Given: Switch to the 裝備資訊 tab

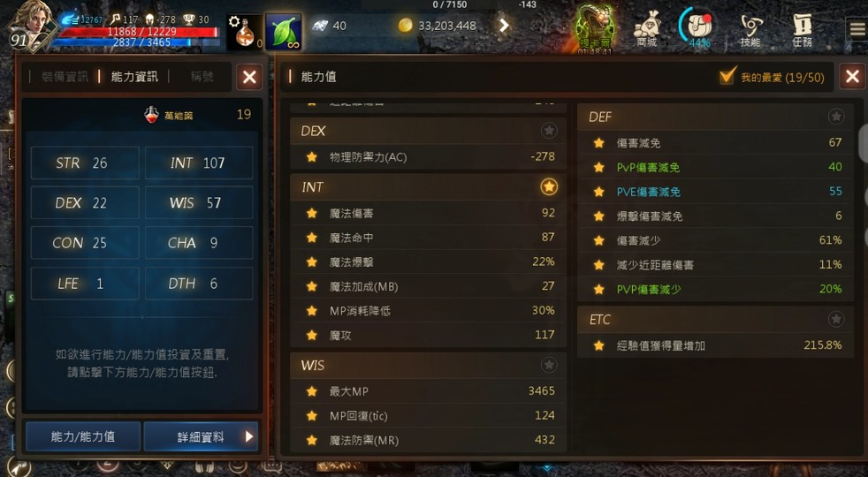Looking at the screenshot, I should (x=65, y=77).
